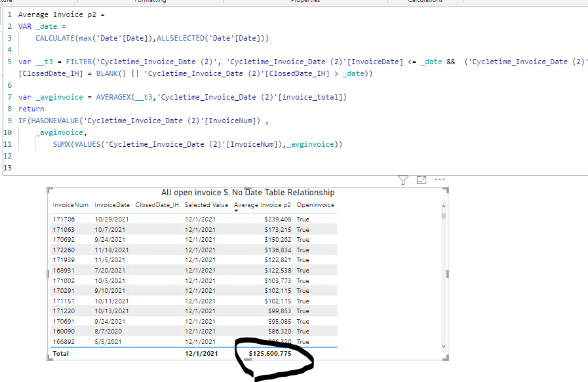Select invoice number 171151 cell
Viewport: 588px width, 382px height.
click(64, 301)
